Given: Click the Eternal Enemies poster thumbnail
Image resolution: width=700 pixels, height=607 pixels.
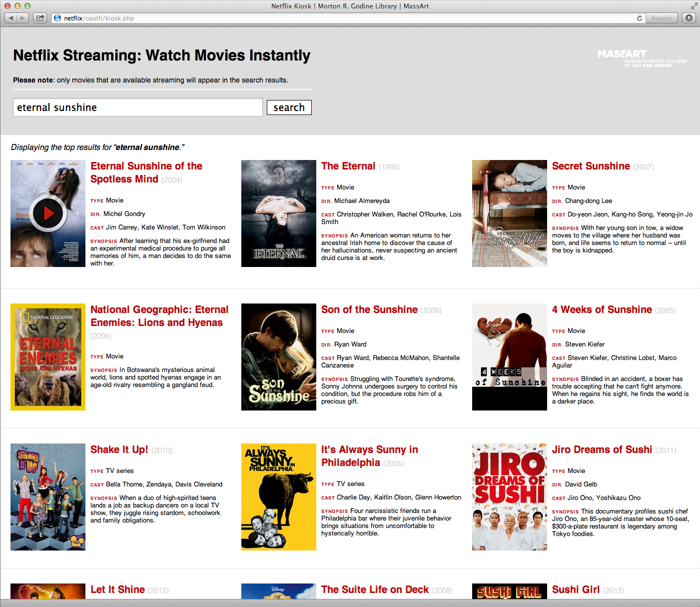Looking at the screenshot, I should (48, 357).
